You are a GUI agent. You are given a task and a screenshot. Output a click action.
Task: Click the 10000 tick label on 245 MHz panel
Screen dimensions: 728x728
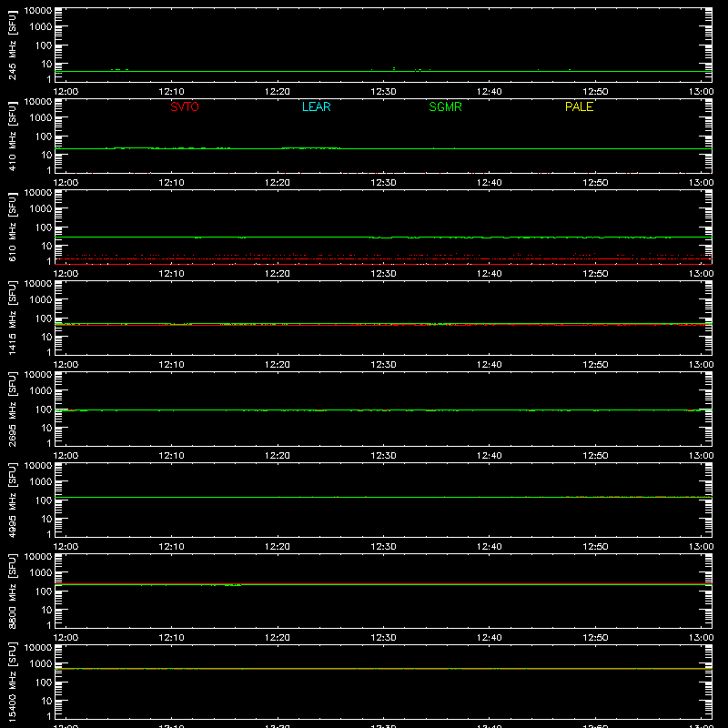click(38, 11)
